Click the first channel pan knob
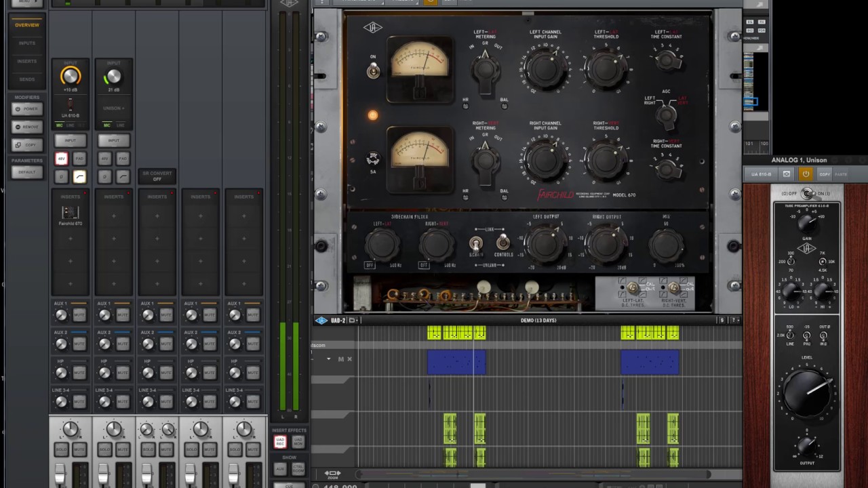 click(x=71, y=429)
